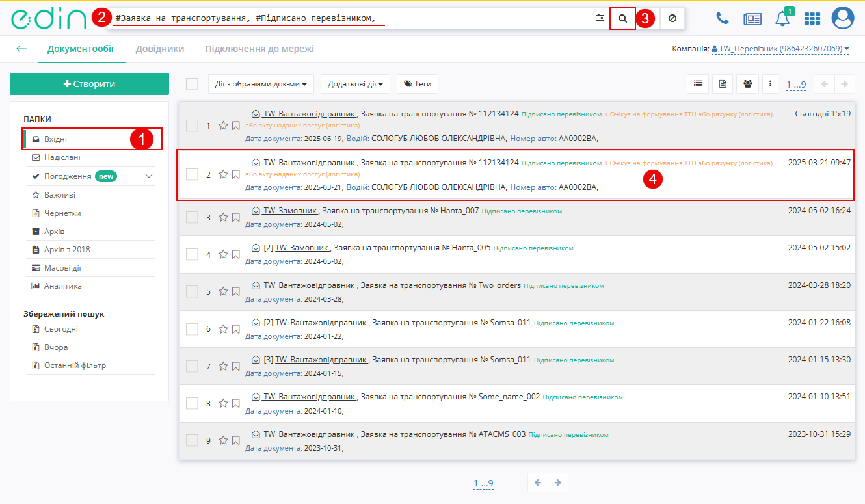The image size is (865, 504).
Task: Click the edin logo
Action: point(48,19)
